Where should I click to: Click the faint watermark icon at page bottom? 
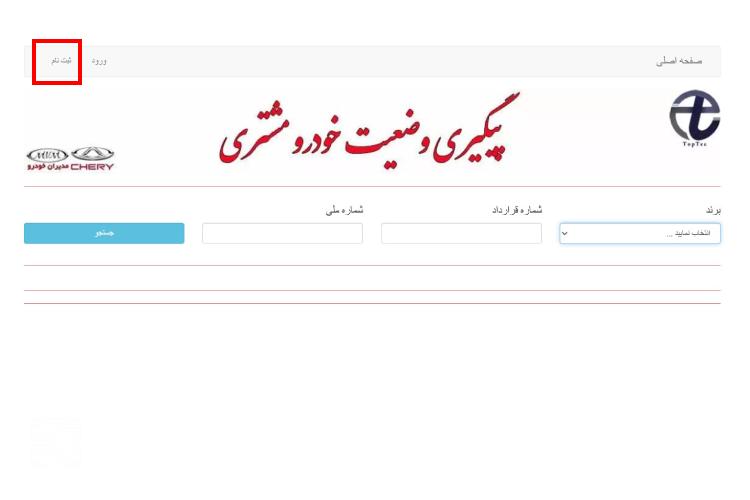[x=56, y=441]
